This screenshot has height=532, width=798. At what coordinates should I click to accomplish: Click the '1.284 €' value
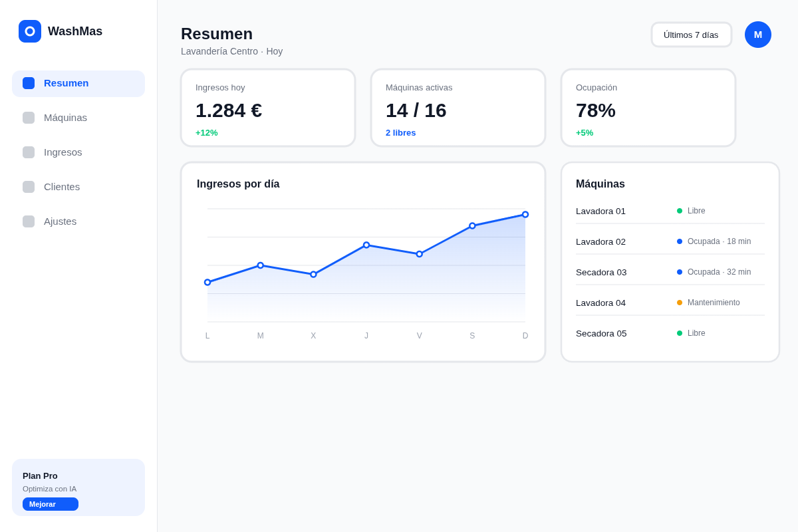click(229, 110)
